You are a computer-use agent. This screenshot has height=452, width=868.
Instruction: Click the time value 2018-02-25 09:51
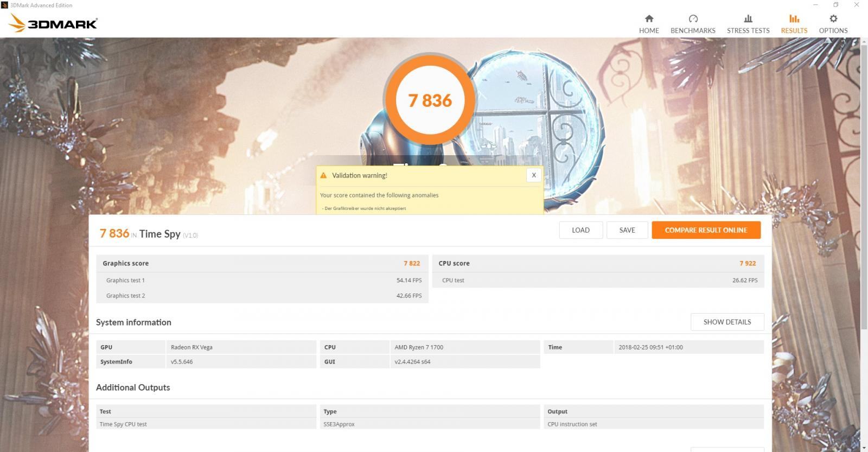coord(650,347)
